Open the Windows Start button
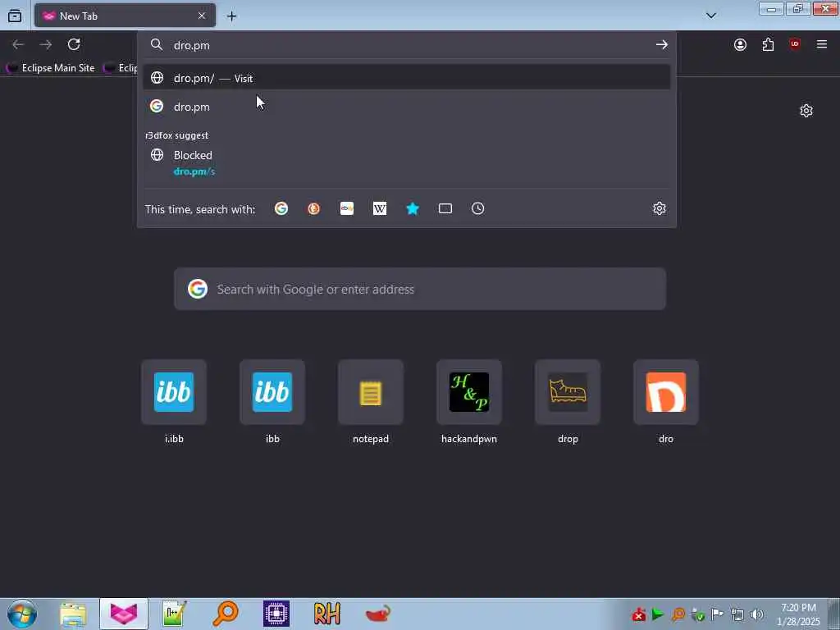The image size is (840, 630). pos(22,614)
